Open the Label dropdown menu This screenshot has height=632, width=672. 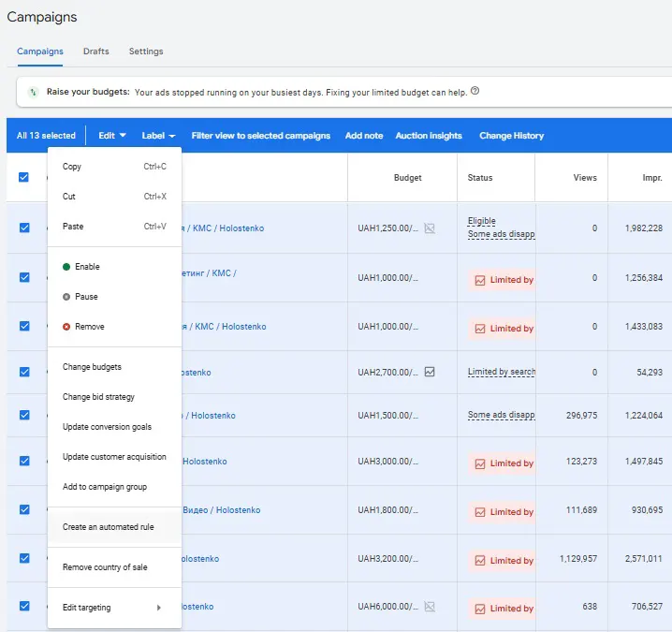[x=158, y=136]
